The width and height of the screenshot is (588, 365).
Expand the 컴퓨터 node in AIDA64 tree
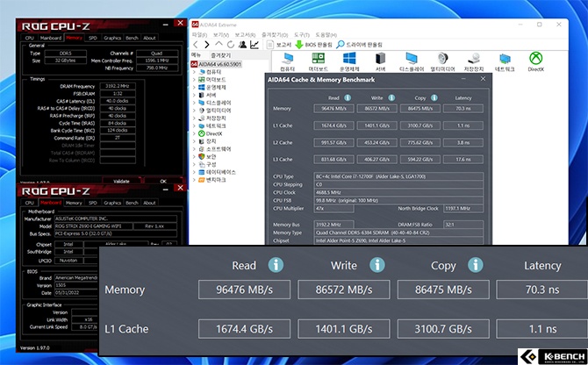coord(194,72)
